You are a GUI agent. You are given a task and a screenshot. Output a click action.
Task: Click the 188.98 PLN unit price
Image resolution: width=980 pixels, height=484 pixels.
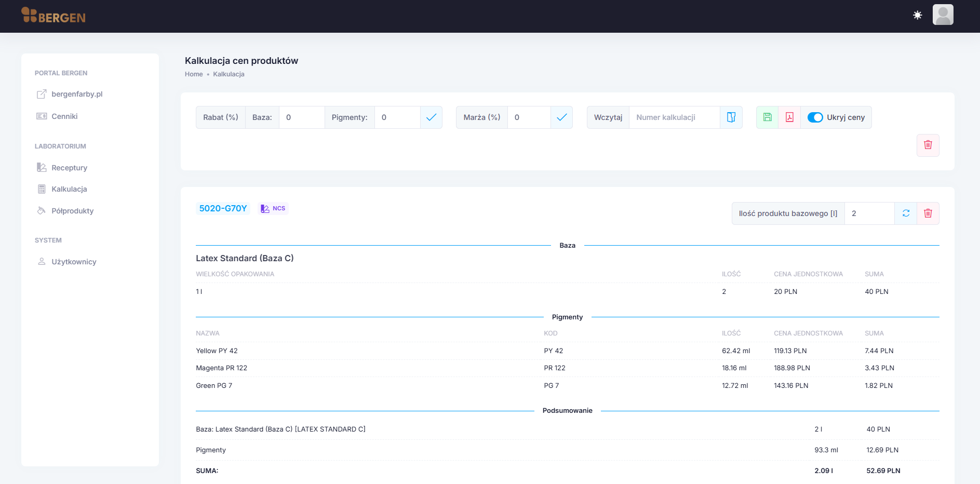(792, 368)
